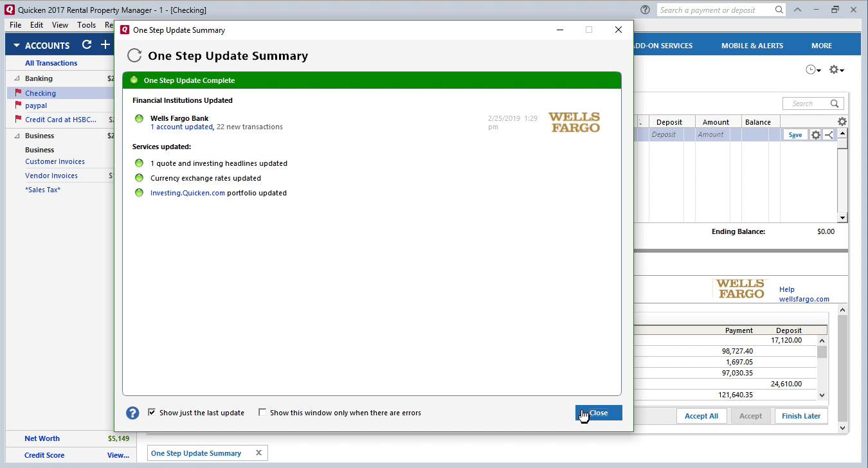
Task: Collapse the Business group triangle
Action: point(17,136)
